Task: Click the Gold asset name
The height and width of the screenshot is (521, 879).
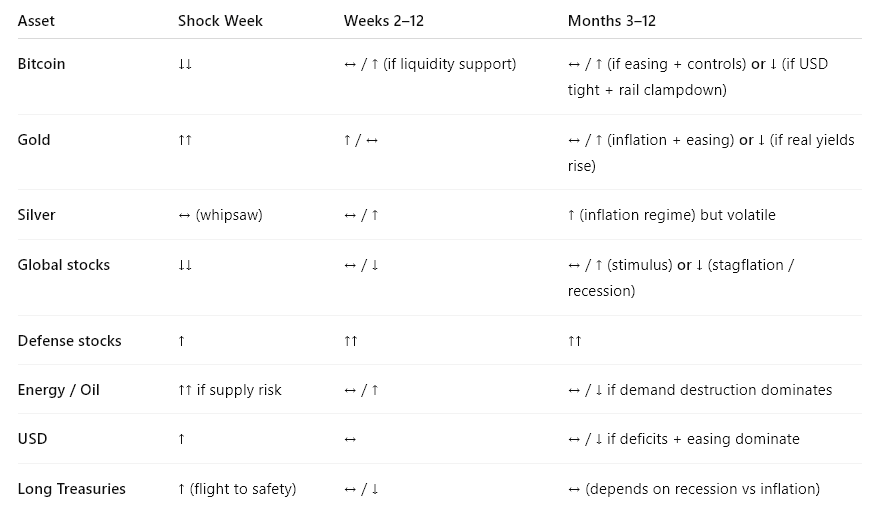Action: pos(34,140)
